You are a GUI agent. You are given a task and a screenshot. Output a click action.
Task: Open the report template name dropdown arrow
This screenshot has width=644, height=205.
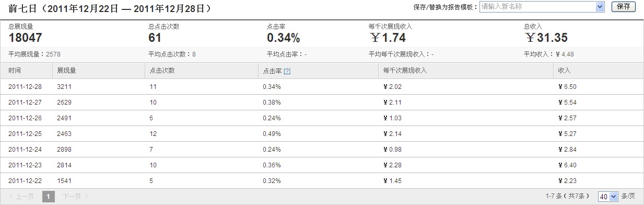pos(600,7)
